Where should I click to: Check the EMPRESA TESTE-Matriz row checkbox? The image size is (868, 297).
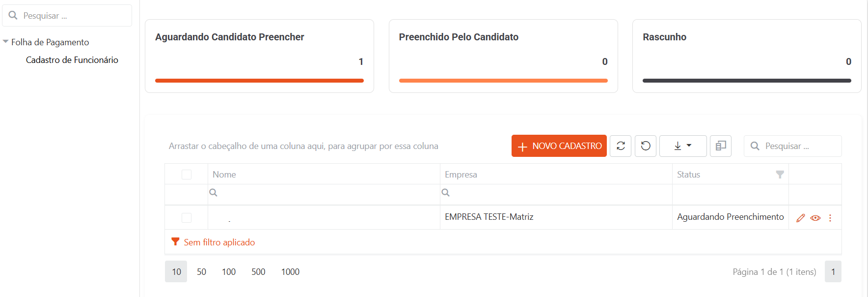tap(187, 218)
